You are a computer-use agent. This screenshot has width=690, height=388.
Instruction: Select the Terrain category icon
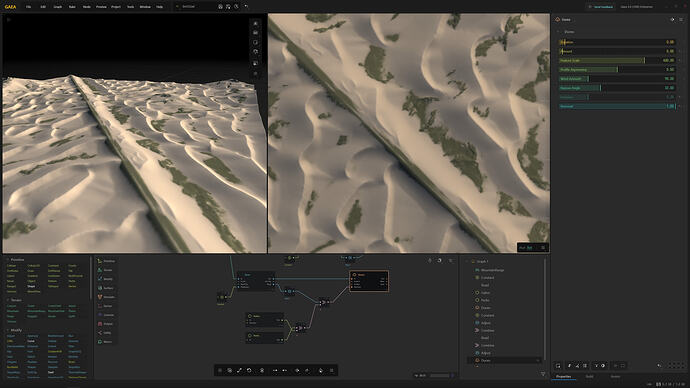[100, 270]
